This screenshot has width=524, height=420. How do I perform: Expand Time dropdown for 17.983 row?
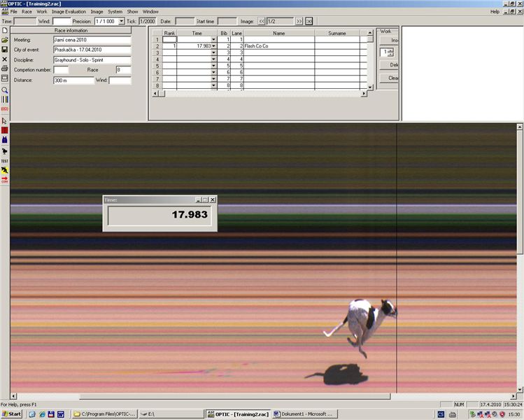coord(213,45)
